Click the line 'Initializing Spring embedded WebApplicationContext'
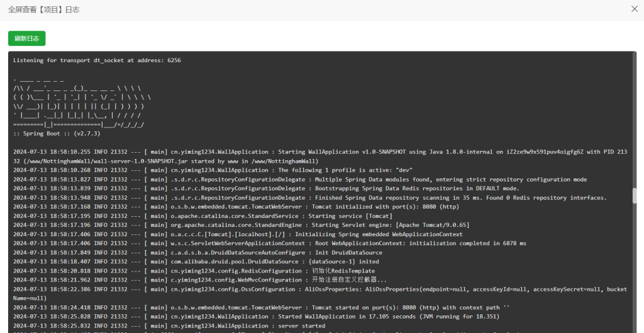This screenshot has width=644, height=333. point(238,234)
